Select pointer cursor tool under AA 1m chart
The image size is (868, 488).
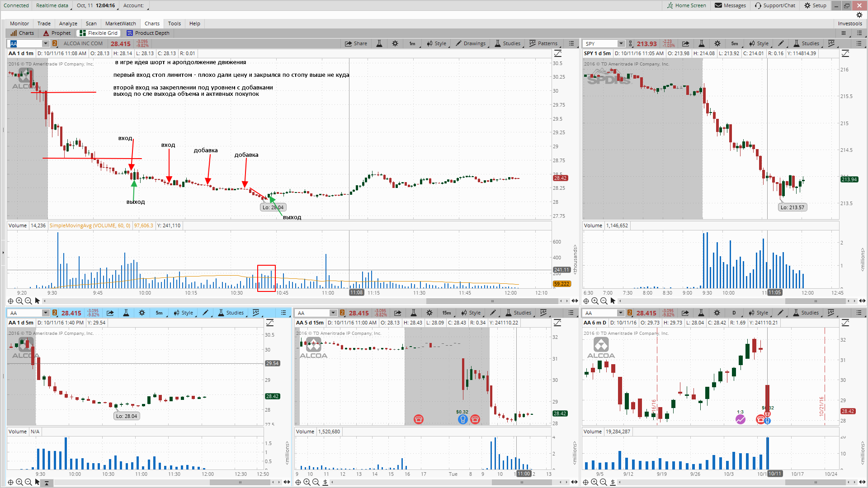point(38,301)
